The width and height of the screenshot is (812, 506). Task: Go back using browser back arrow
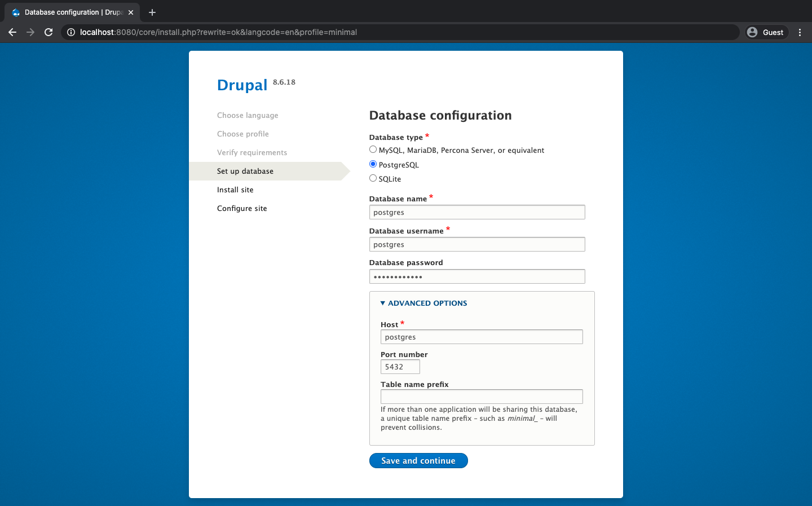12,32
